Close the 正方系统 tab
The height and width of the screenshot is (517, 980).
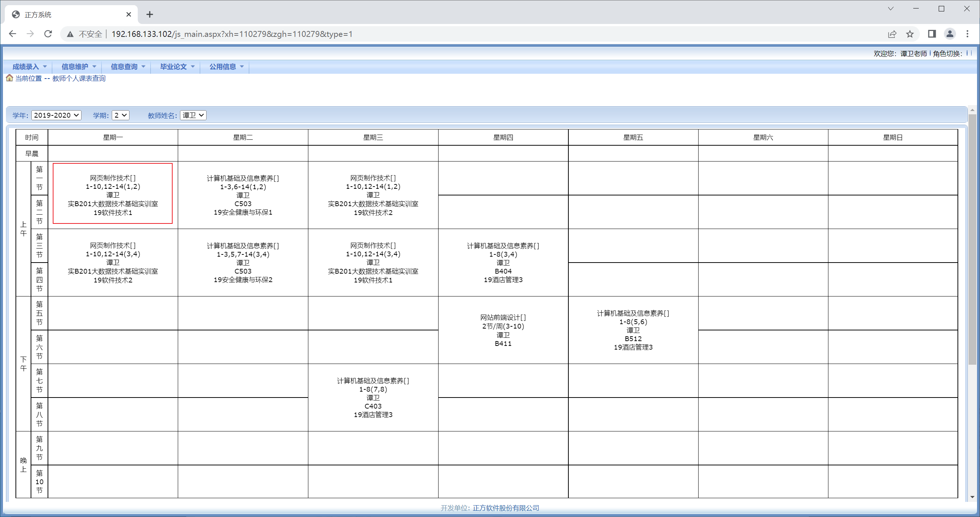pyautogui.click(x=129, y=14)
